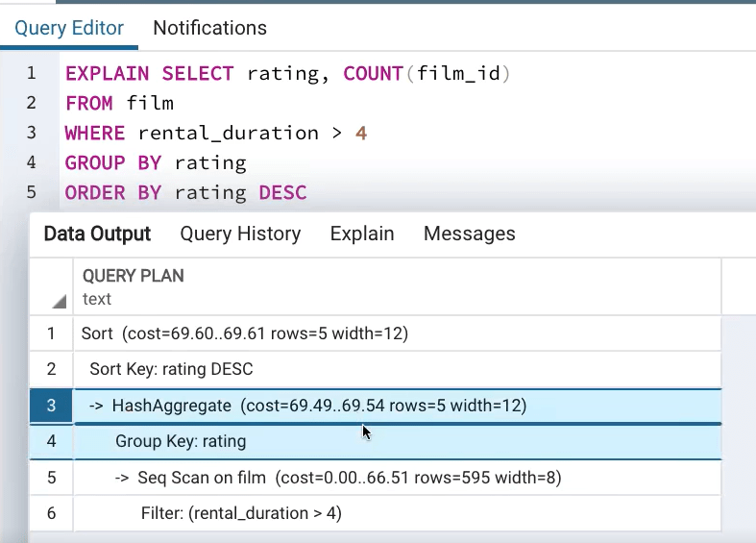Screen dimensions: 756x543
Task: Click the SELECT keyword on line 1
Action: pos(198,74)
